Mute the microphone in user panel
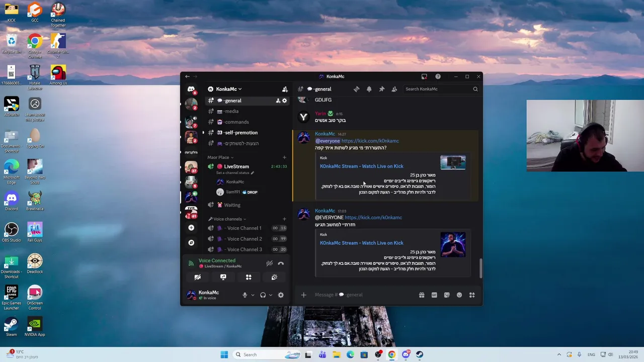The height and width of the screenshot is (362, 644). click(245, 295)
